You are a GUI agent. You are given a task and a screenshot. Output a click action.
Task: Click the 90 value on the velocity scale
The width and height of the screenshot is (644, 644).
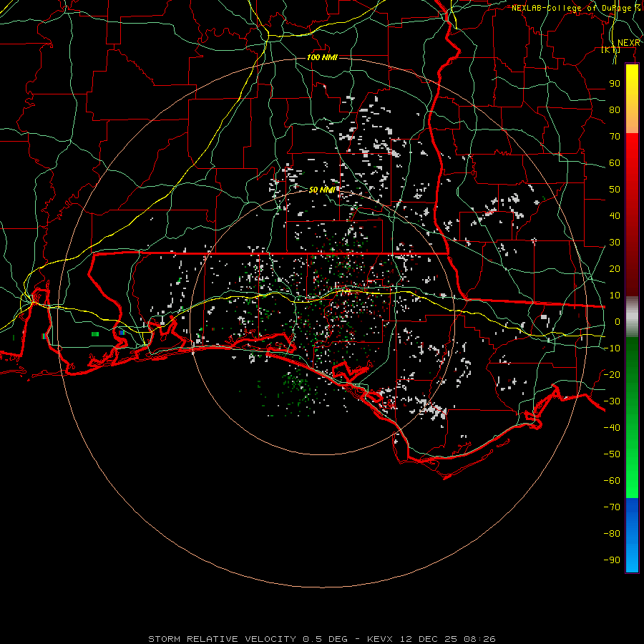point(615,84)
